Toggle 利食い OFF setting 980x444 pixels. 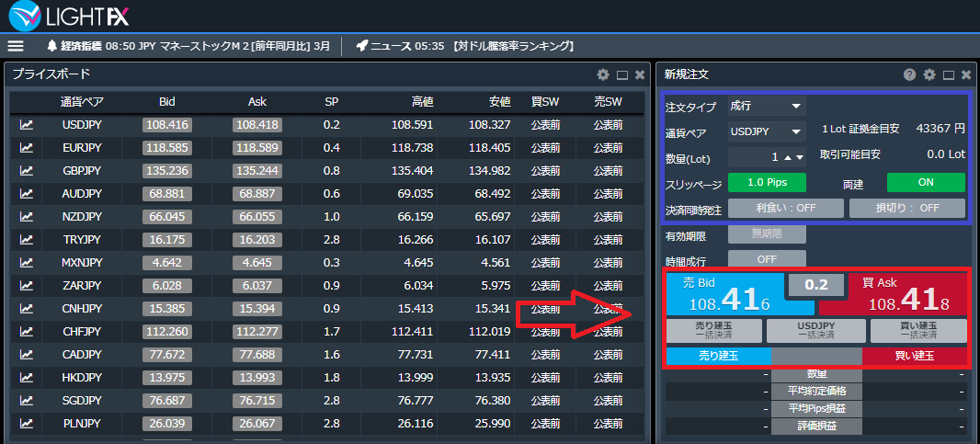click(x=786, y=208)
